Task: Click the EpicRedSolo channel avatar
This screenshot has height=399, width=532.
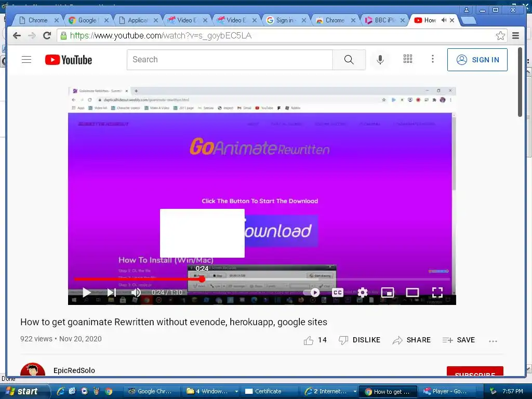Action: click(33, 369)
